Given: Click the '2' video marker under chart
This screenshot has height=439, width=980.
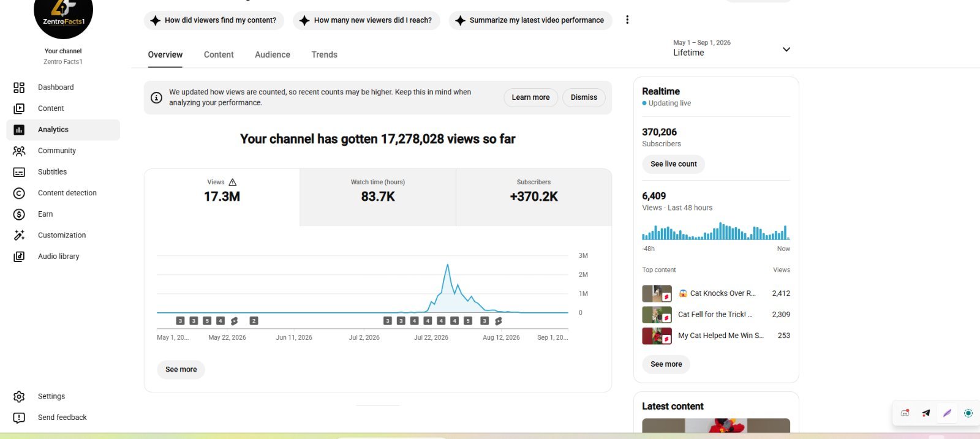Looking at the screenshot, I should coord(254,321).
